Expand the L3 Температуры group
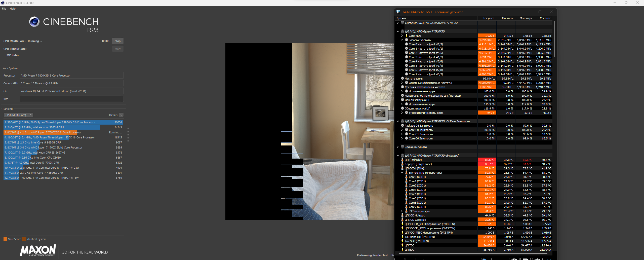 point(402,211)
